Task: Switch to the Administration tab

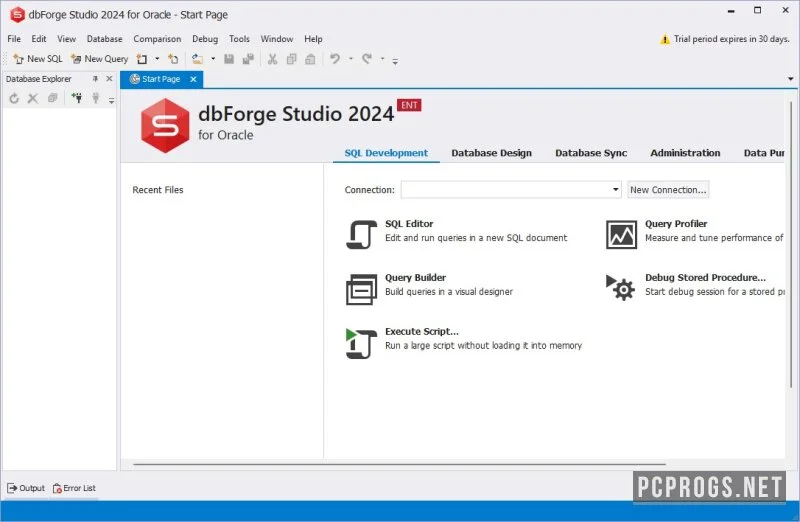Action: coord(685,153)
